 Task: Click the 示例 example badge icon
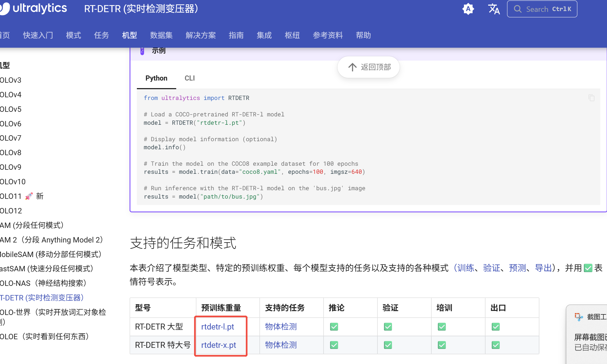[x=142, y=50]
